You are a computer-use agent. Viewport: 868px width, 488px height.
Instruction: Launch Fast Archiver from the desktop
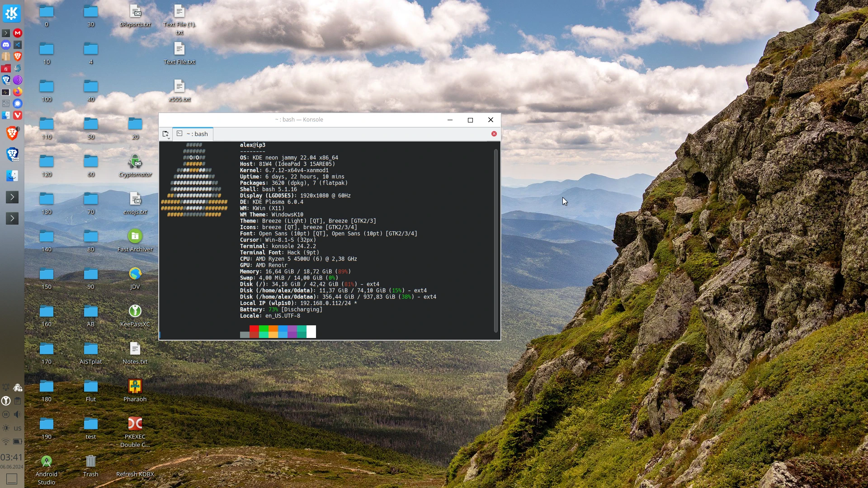[x=135, y=240]
